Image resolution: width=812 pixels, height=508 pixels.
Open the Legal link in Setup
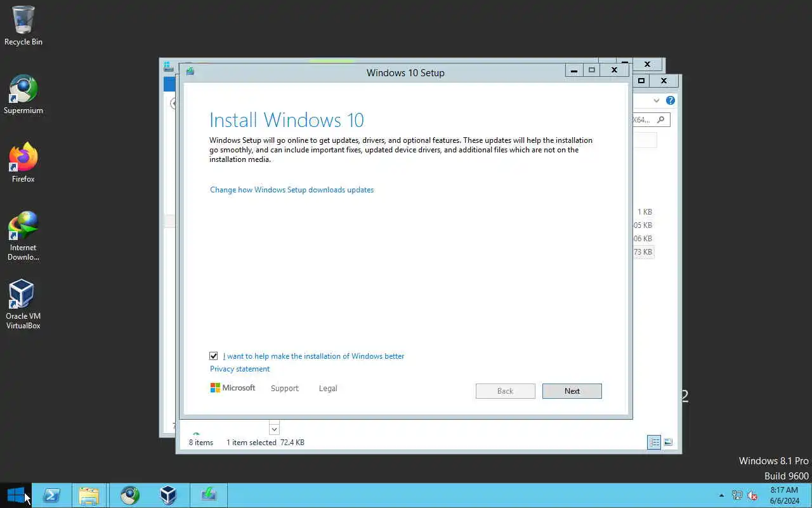coord(328,389)
